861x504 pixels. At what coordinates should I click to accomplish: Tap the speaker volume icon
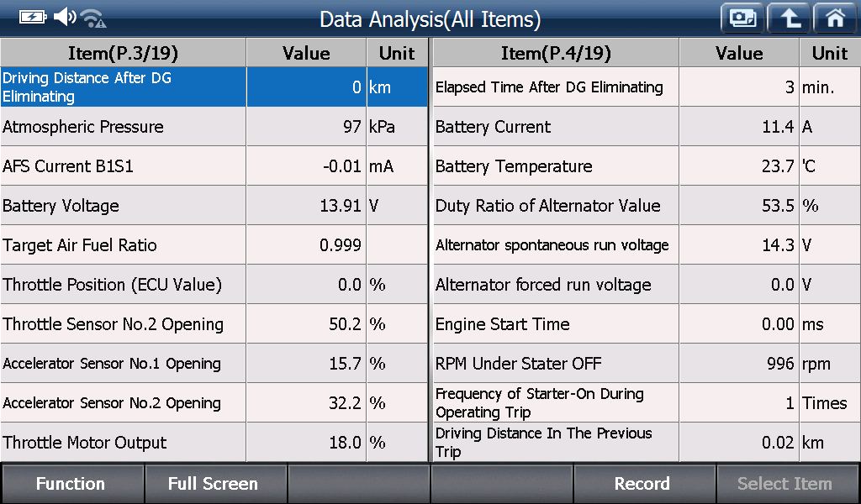click(x=65, y=17)
